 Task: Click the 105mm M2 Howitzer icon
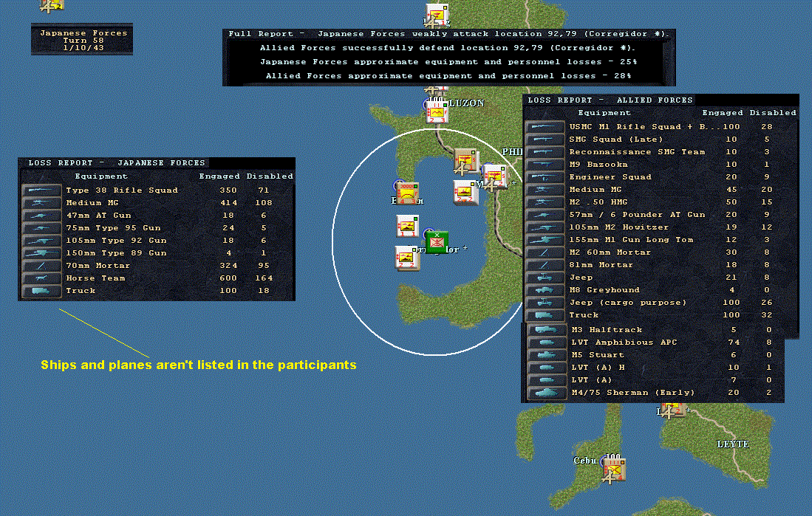(545, 227)
